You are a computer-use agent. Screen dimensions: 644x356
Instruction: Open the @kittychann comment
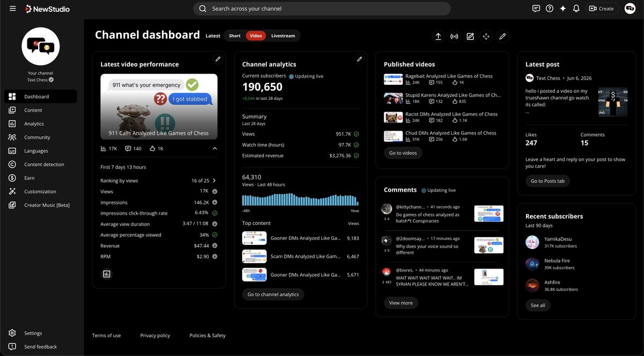click(442, 214)
